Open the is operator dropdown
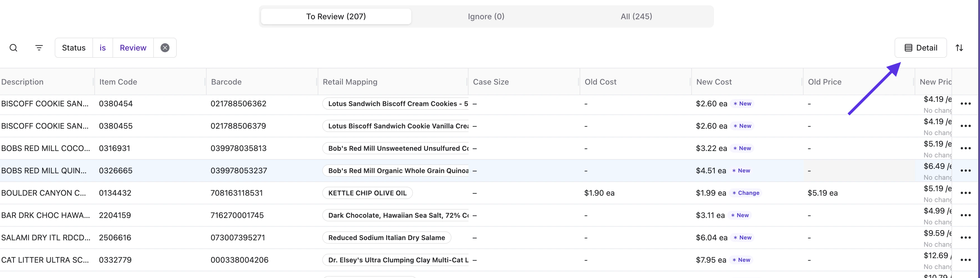The width and height of the screenshot is (980, 278). pos(102,47)
